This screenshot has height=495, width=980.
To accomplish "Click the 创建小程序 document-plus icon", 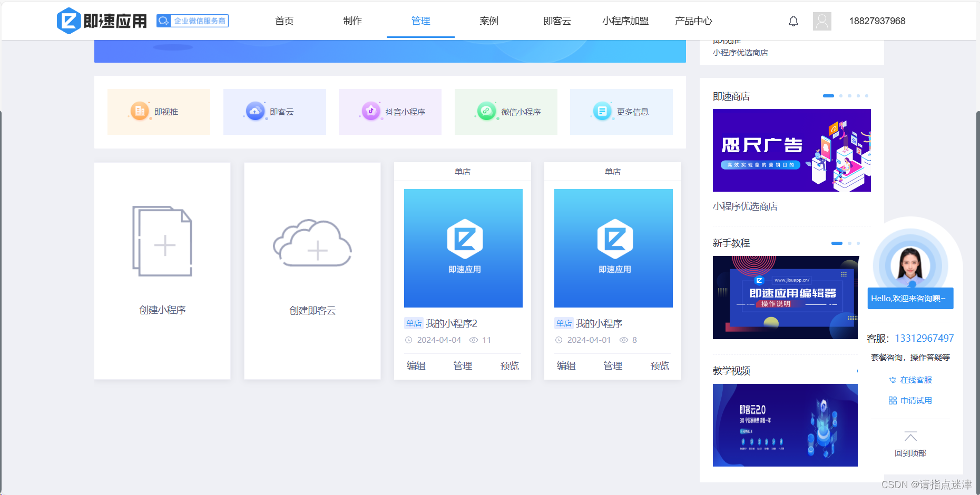I will point(162,241).
